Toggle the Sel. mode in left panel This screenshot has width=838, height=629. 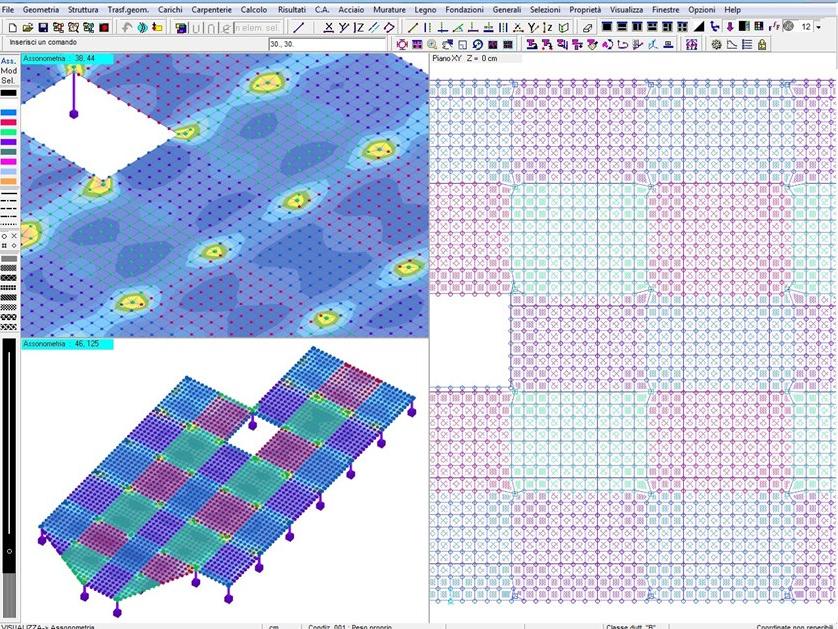click(x=8, y=81)
